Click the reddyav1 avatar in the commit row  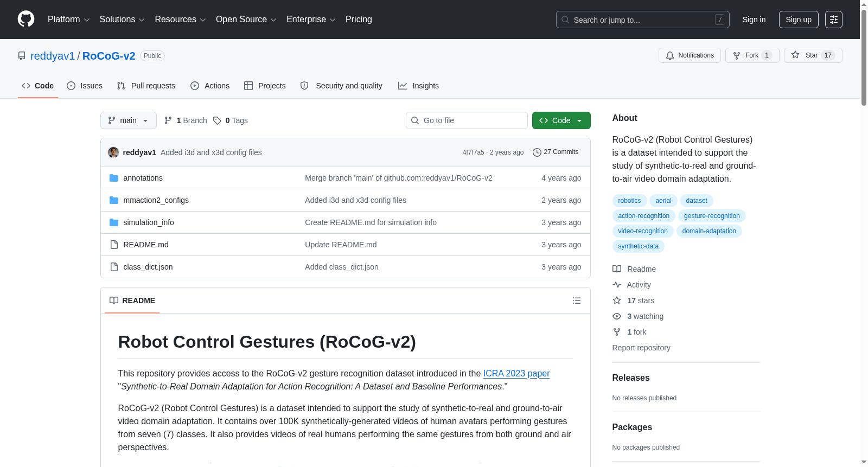tap(113, 152)
